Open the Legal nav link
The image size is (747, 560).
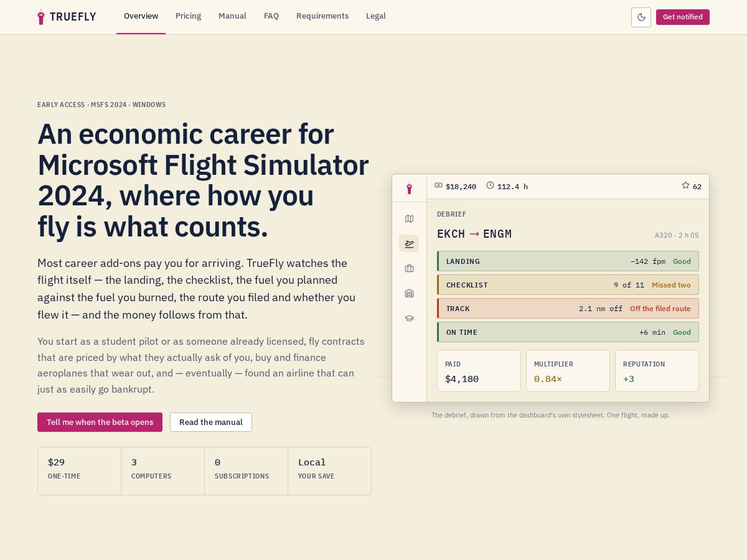(376, 16)
